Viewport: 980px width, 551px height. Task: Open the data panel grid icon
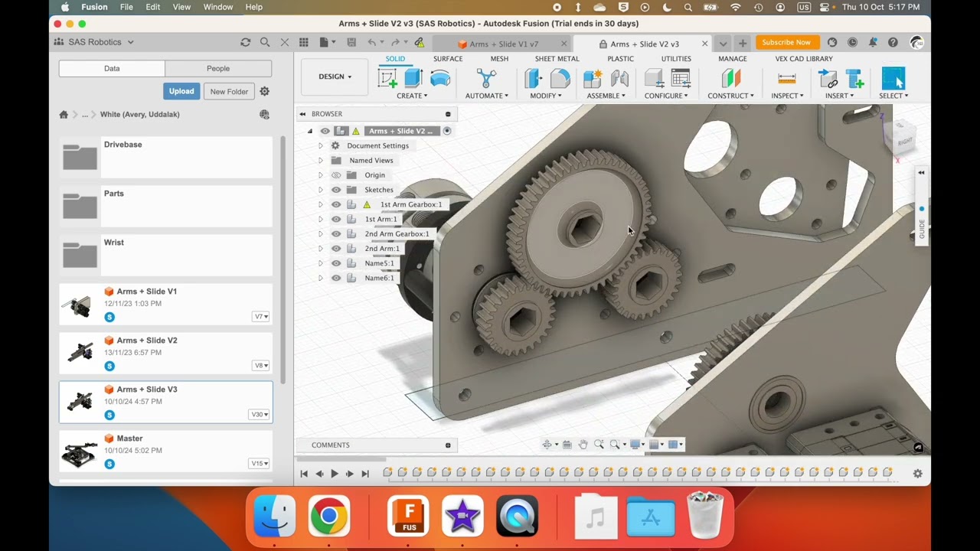pos(304,42)
